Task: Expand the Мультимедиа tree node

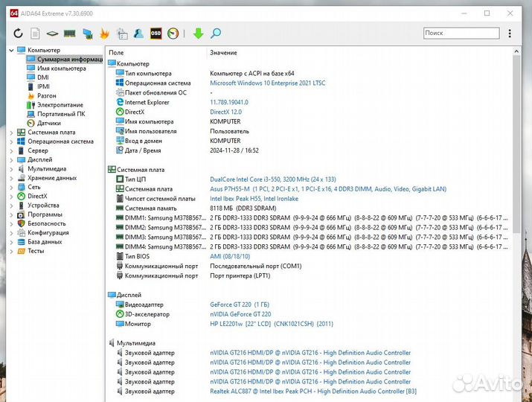Action: 10,169
